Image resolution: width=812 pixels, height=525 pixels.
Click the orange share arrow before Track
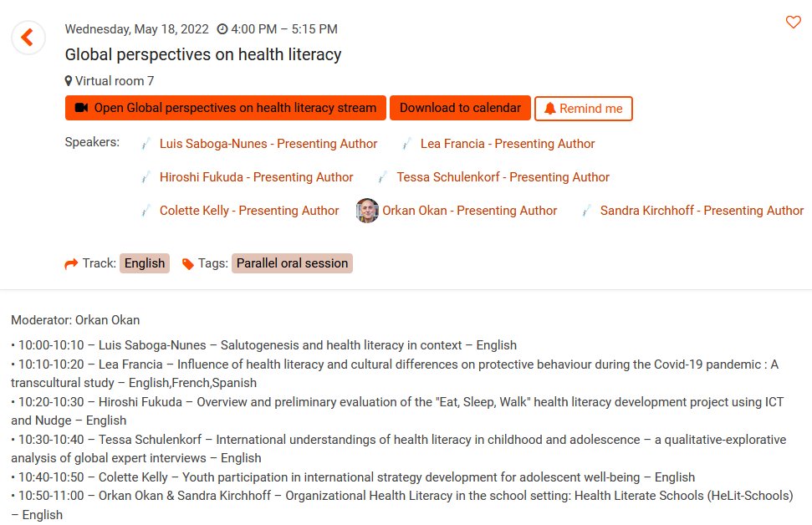pyautogui.click(x=70, y=263)
